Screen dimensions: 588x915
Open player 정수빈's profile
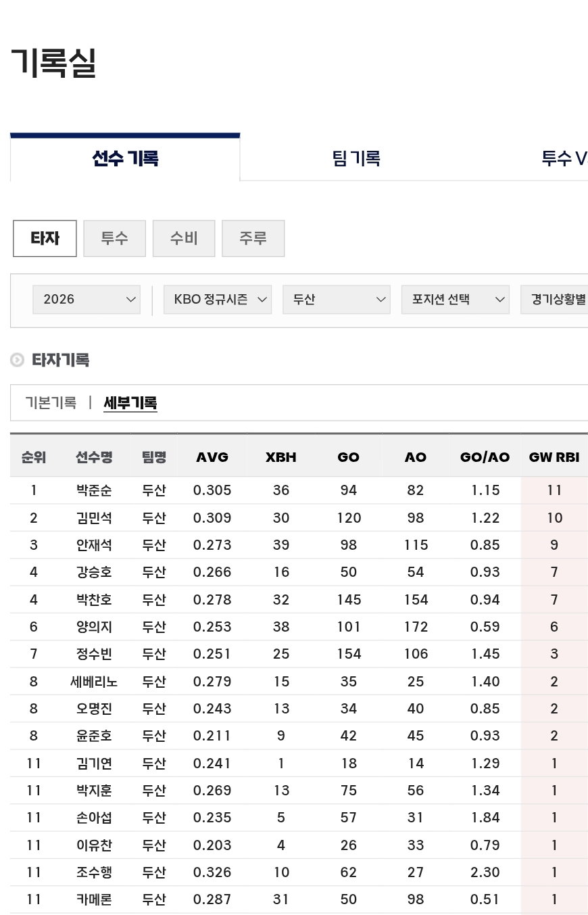coord(94,654)
